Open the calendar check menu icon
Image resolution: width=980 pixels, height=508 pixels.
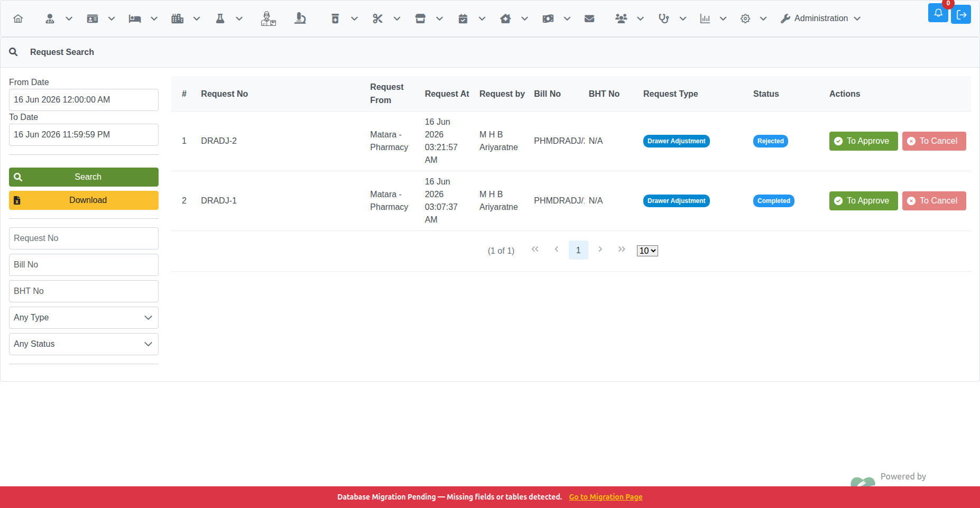pos(463,19)
